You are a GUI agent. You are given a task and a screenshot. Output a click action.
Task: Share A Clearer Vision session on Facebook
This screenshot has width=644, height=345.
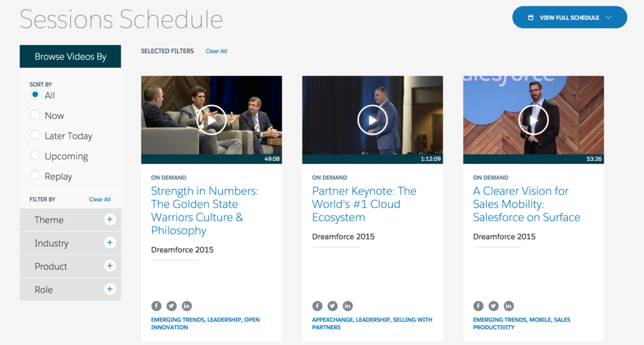point(478,305)
